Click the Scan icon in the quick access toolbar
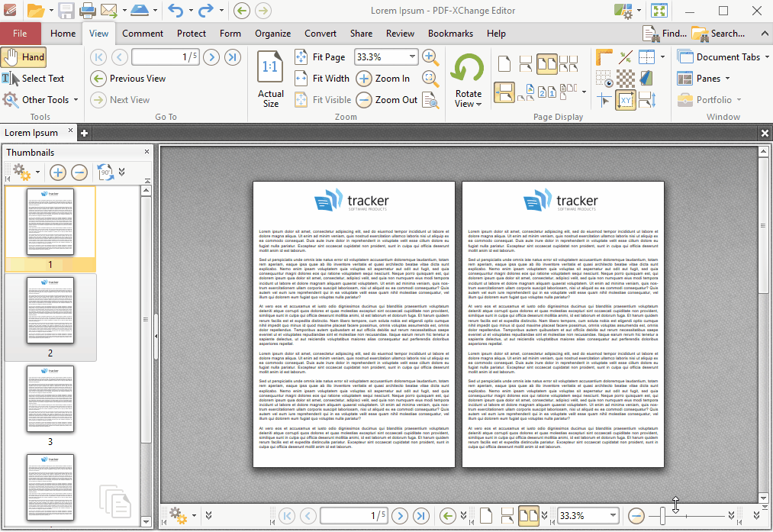This screenshot has width=773, height=532. point(140,11)
